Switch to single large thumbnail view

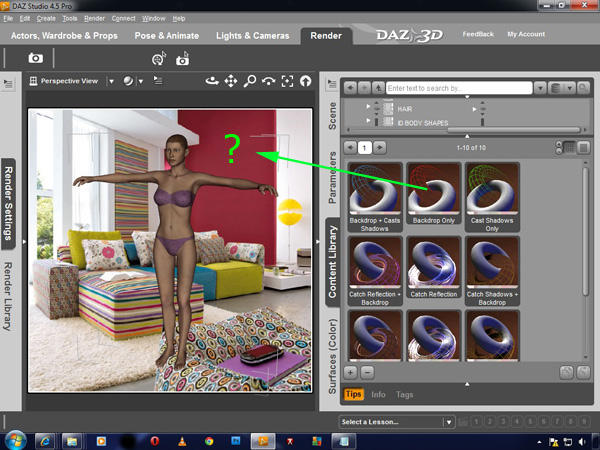[584, 147]
